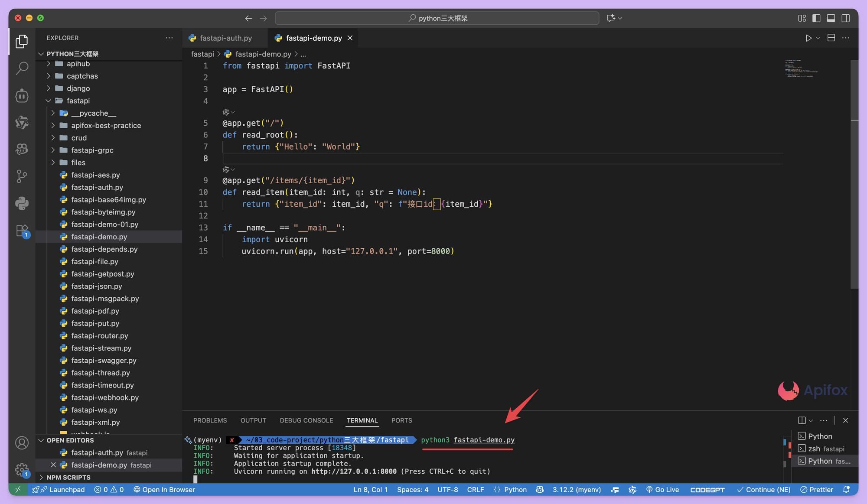This screenshot has width=867, height=504.
Task: Split the editor using top-right icon
Action: [x=831, y=38]
